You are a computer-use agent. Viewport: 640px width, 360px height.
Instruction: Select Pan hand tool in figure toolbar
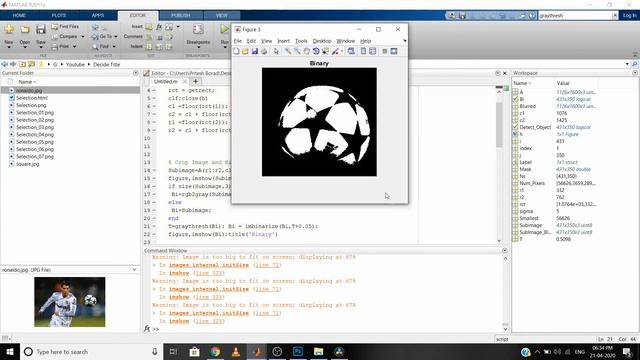[x=307, y=51]
